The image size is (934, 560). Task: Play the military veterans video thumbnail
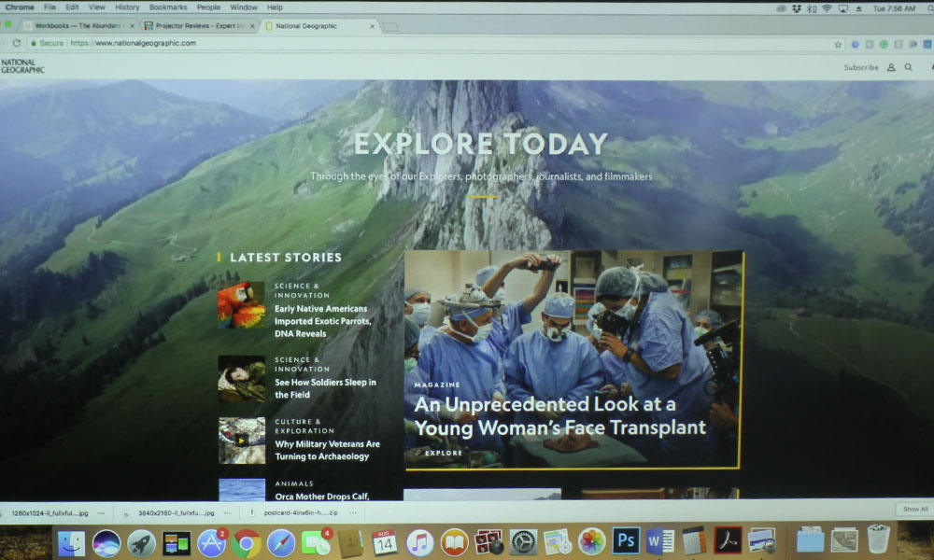pos(241,441)
